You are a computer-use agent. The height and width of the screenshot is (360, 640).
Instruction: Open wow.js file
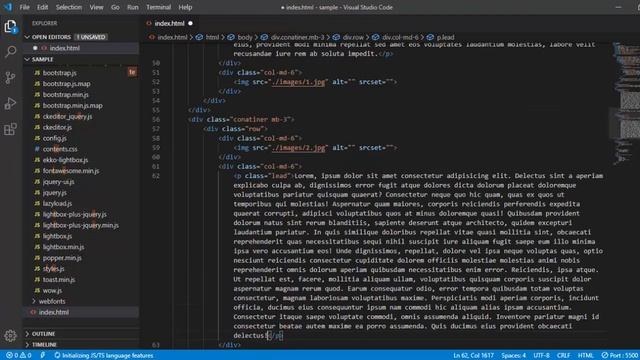pyautogui.click(x=52, y=290)
